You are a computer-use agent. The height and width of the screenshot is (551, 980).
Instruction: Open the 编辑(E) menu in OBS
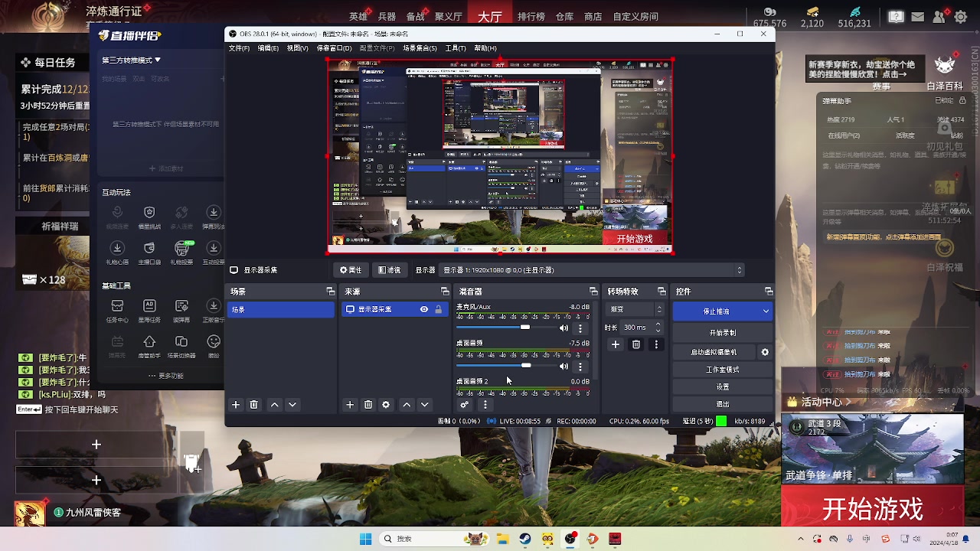tap(268, 48)
